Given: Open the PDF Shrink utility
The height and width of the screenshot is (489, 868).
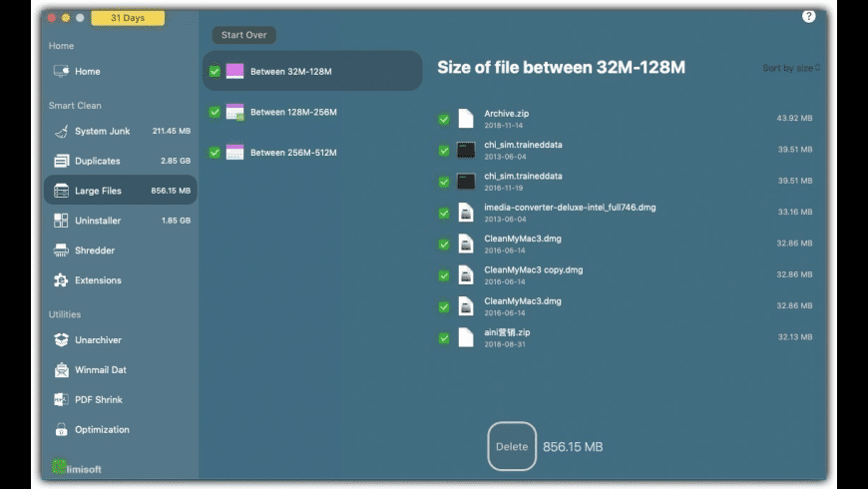Looking at the screenshot, I should [x=120, y=399].
